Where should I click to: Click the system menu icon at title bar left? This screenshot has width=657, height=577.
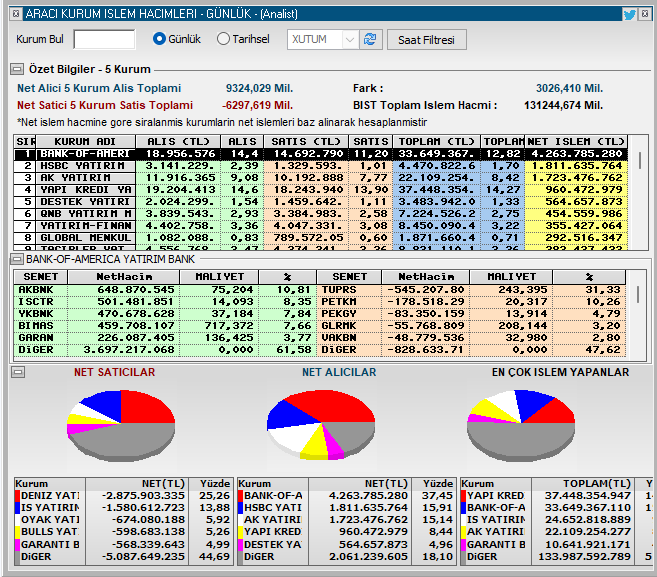[x=16, y=14]
